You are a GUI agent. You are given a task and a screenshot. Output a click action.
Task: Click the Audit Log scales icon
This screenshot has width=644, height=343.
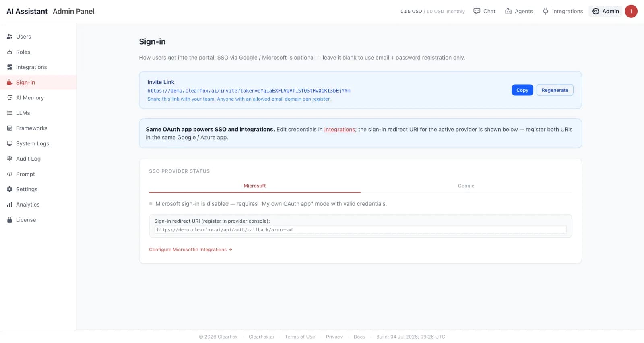tap(10, 159)
